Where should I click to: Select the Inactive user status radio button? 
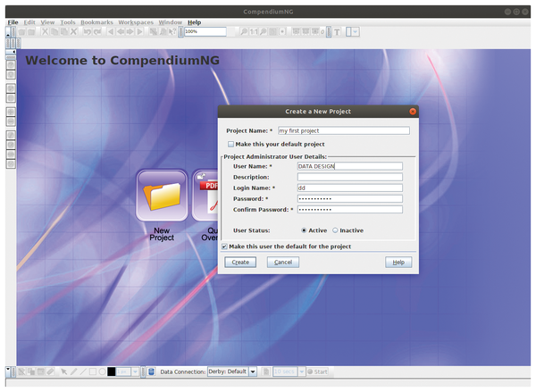pos(335,230)
